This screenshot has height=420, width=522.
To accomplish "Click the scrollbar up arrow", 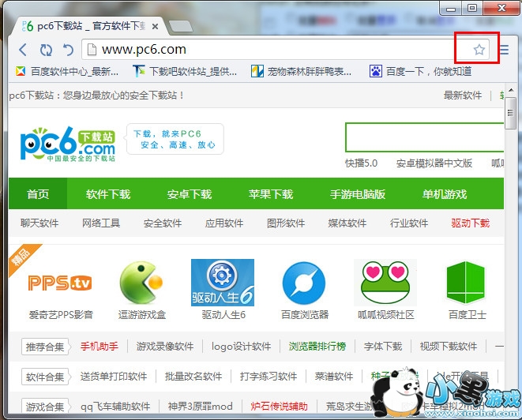I will [511, 90].
